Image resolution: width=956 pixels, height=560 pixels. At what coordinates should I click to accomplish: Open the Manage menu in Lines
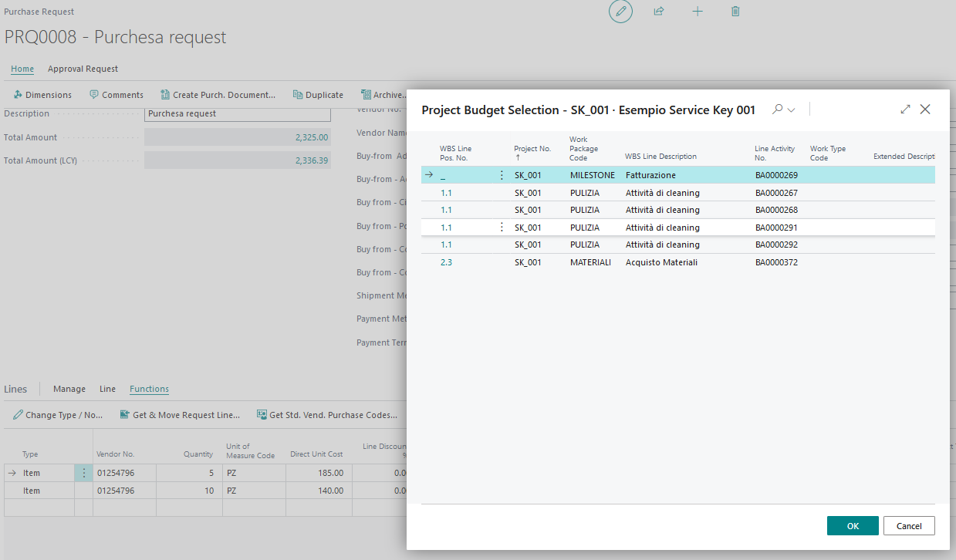coord(69,389)
